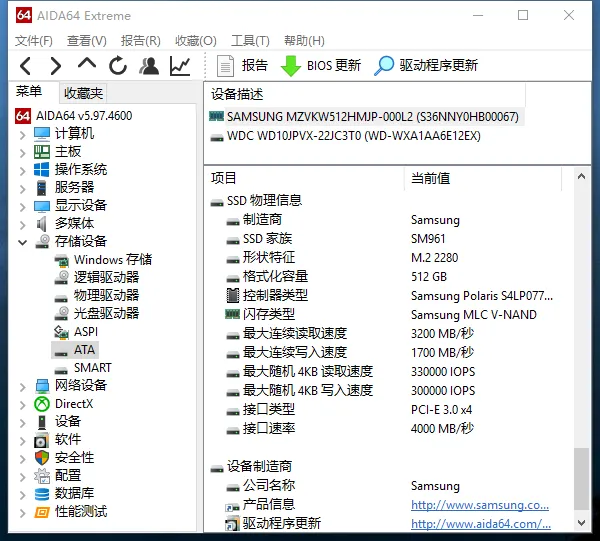Image resolution: width=600 pixels, height=541 pixels.
Task: Select the 数据库 database cylinder icon
Action: click(x=42, y=494)
